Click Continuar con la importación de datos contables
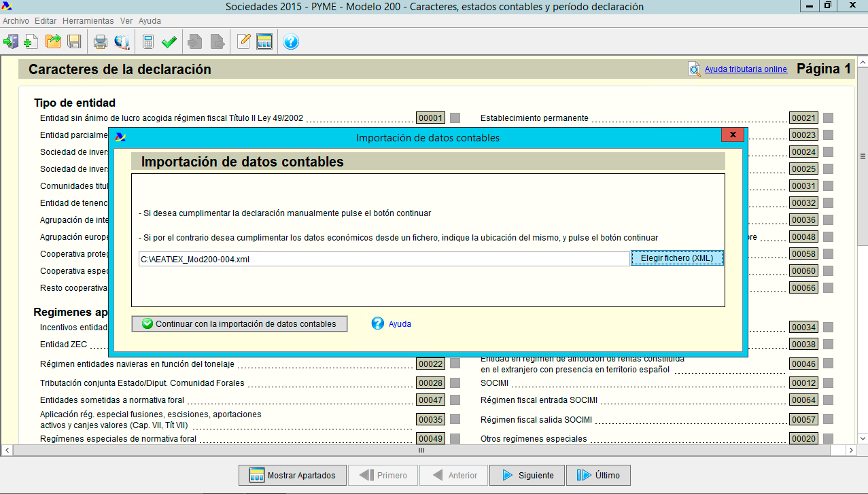868x494 pixels. tap(239, 324)
